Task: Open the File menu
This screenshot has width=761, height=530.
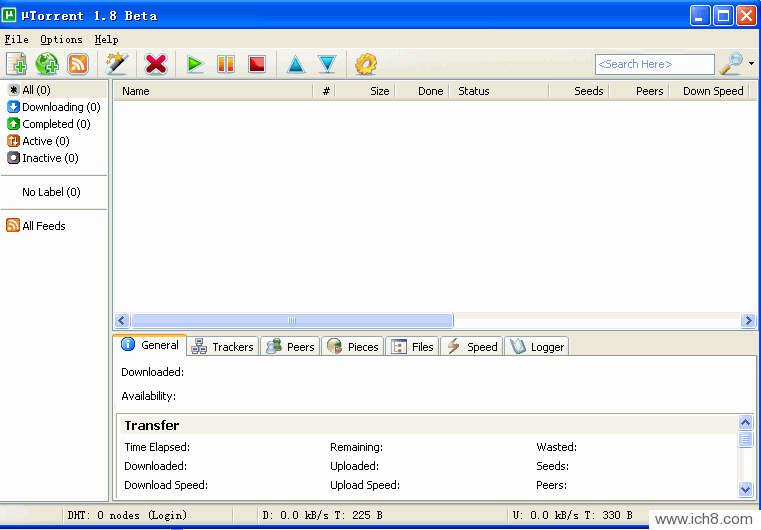Action: (x=17, y=39)
